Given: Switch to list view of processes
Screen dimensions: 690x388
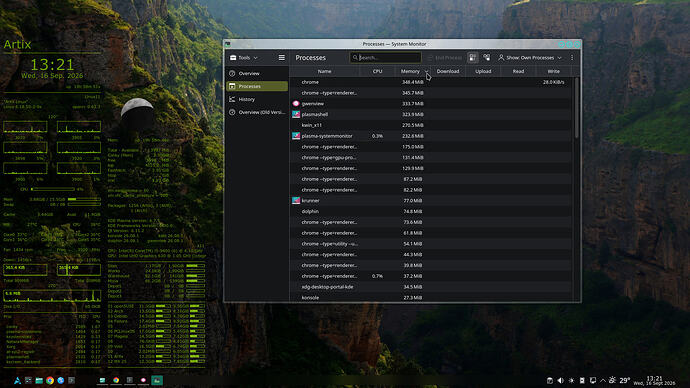Looking at the screenshot, I should 473,58.
